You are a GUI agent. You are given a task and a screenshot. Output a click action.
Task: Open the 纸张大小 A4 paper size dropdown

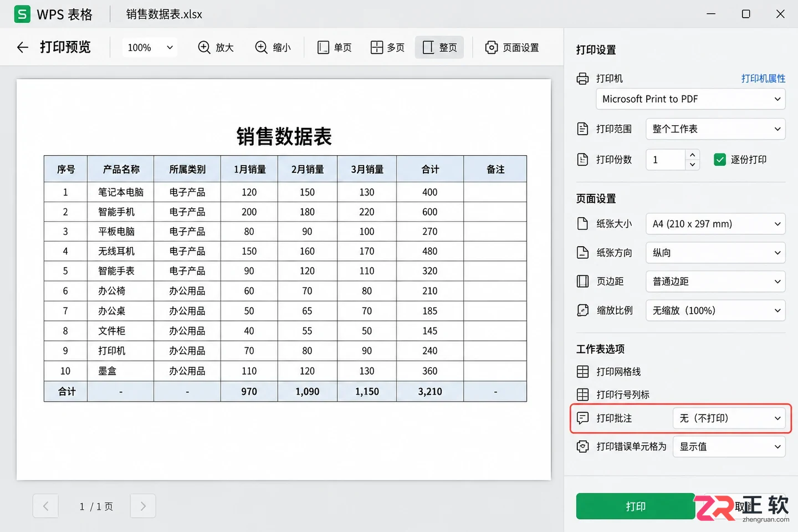715,224
